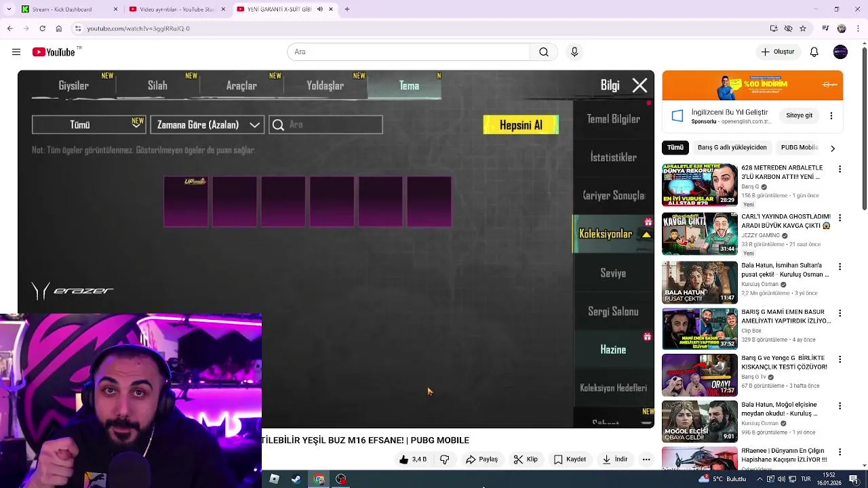The width and height of the screenshot is (868, 488).
Task: Click the Oluştur create button
Action: pos(777,52)
